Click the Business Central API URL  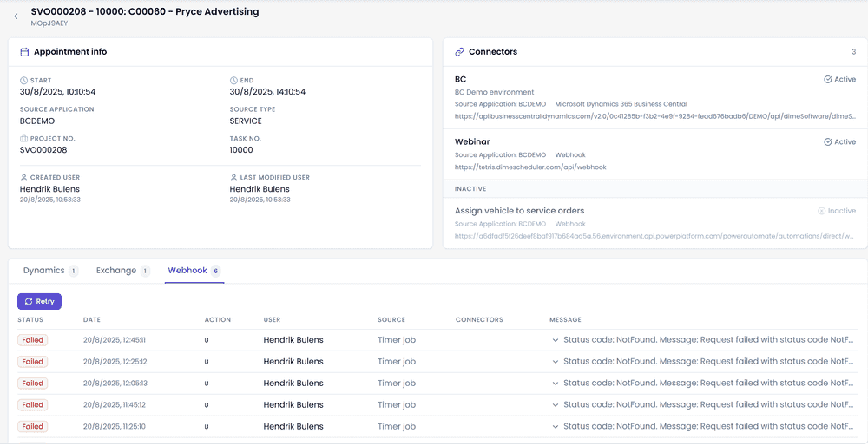tap(655, 117)
